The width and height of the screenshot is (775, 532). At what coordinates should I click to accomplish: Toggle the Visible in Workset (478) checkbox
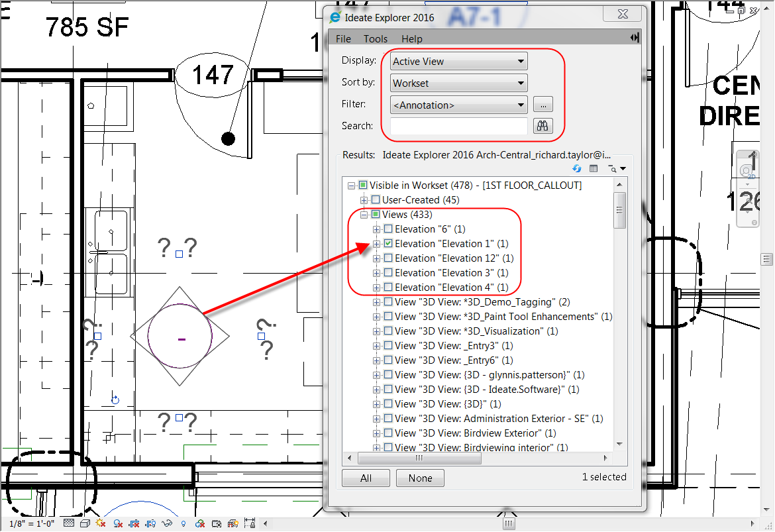363,185
